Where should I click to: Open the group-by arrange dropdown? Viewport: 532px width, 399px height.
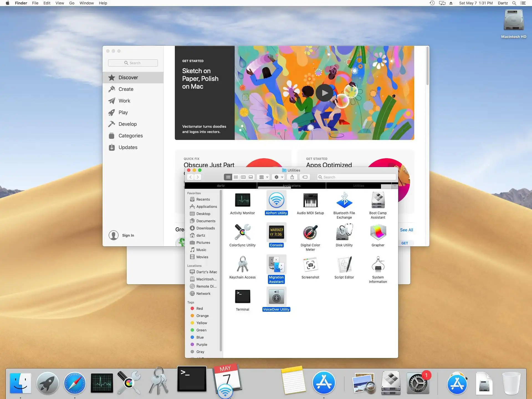pyautogui.click(x=264, y=177)
